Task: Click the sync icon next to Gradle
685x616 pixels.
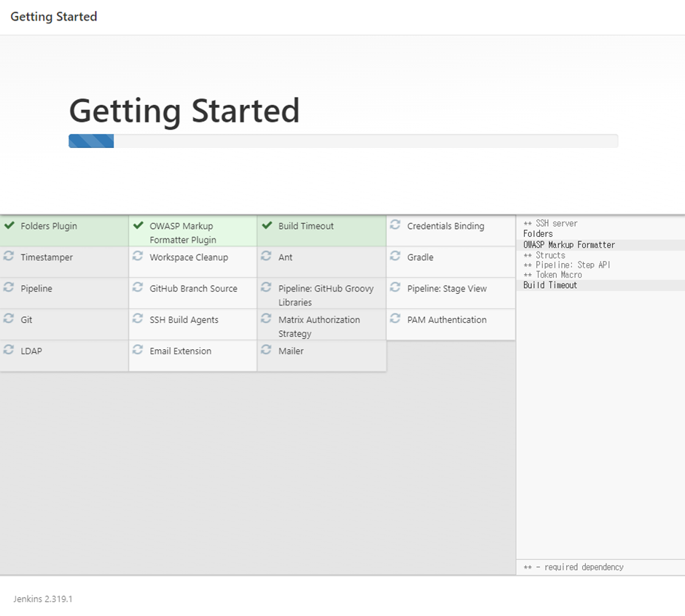Action: 396,256
